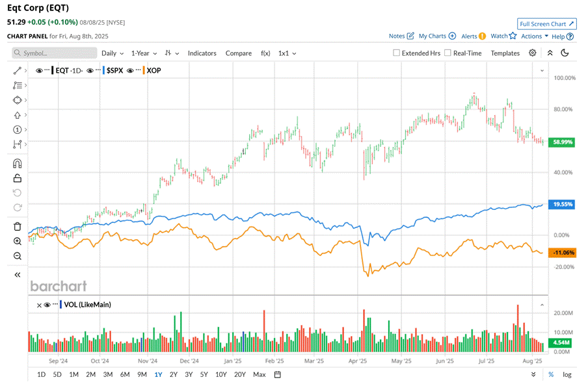This screenshot has width=588, height=388.
Task: Select the 5D range tab
Action: [57, 374]
